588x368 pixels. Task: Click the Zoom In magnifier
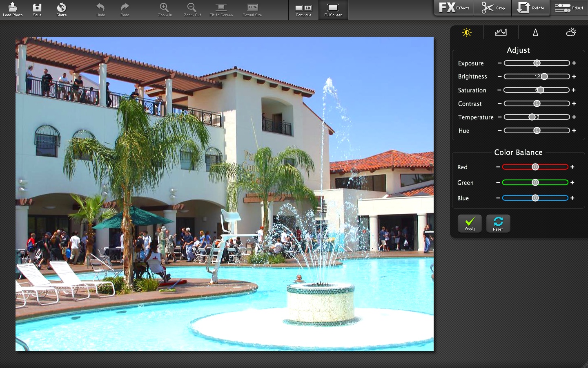(165, 9)
